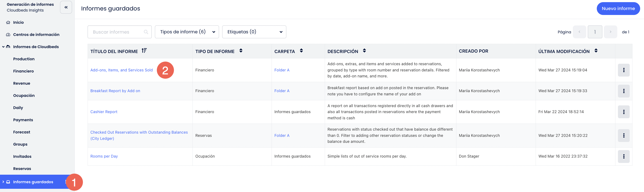Image resolution: width=644 pixels, height=192 pixels.
Task: Open Folder A link in Breakfast Report row
Action: [x=282, y=91]
